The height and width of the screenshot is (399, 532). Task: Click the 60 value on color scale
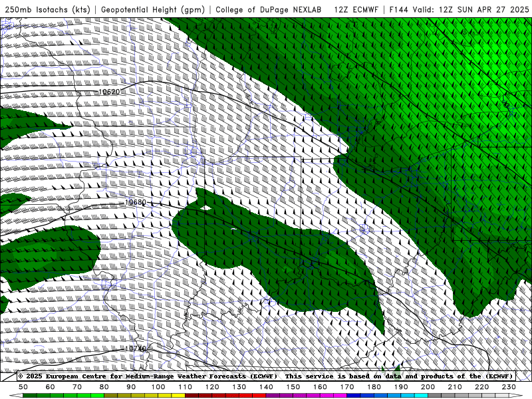tap(51, 387)
